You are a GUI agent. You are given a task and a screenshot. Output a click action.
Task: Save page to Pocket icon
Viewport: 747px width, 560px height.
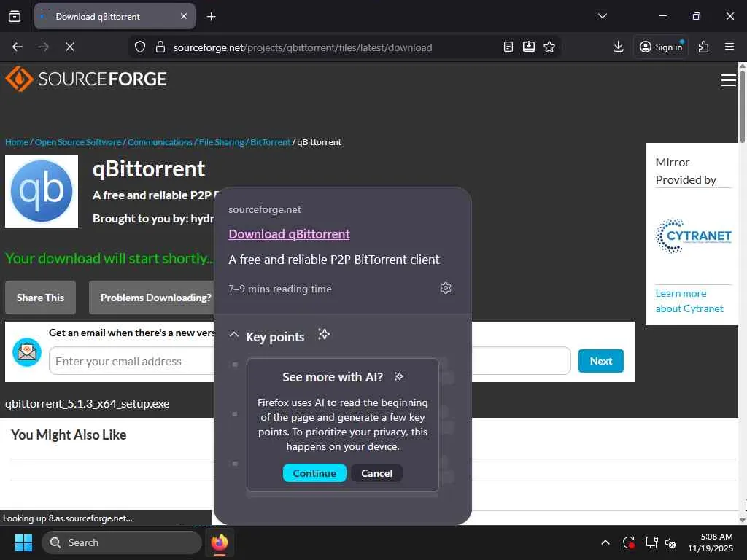(529, 47)
